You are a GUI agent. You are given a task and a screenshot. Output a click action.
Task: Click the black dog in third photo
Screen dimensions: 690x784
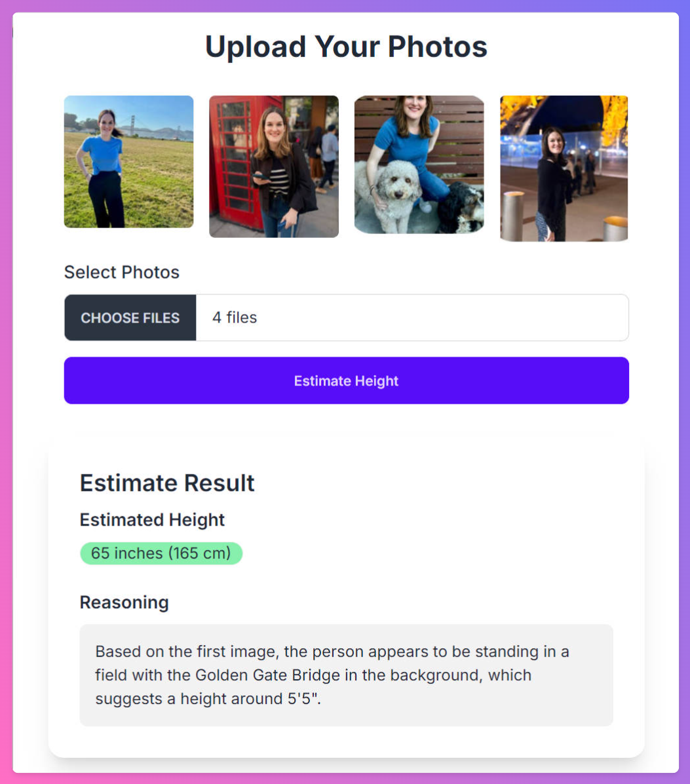(463, 208)
